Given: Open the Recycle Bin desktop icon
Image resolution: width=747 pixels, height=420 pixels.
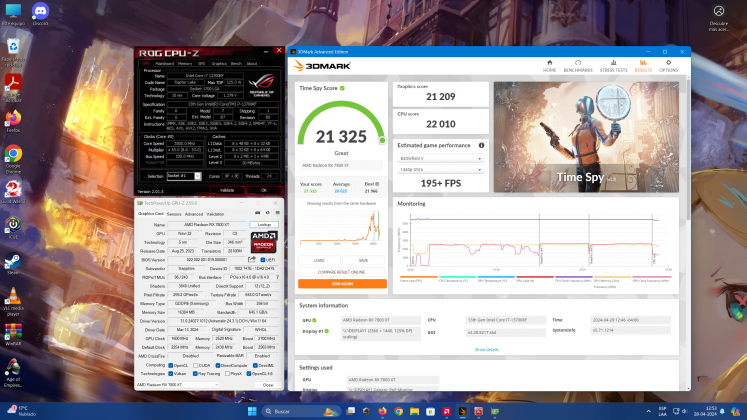Looking at the screenshot, I should (13, 53).
